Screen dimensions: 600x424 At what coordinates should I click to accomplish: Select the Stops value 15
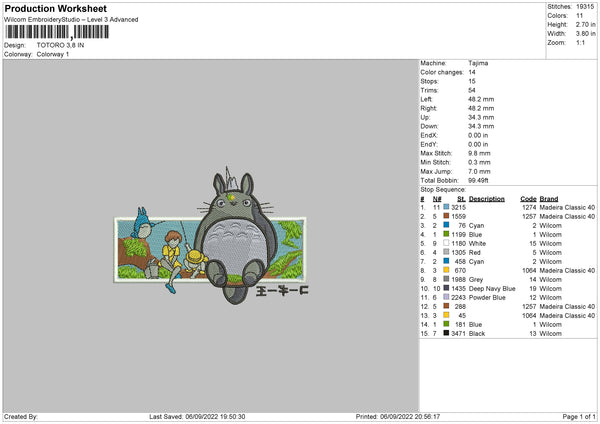(x=472, y=81)
